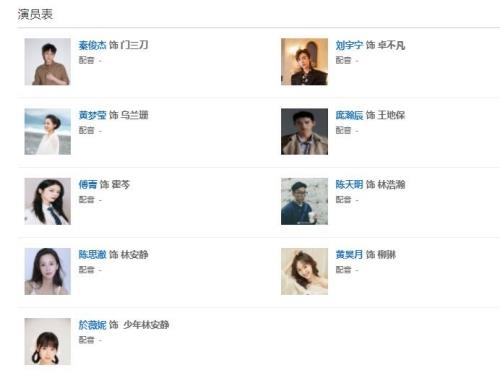The height and width of the screenshot is (373, 500).
Task: Click the photo of actor playing 门三刀
Action: pos(48,62)
